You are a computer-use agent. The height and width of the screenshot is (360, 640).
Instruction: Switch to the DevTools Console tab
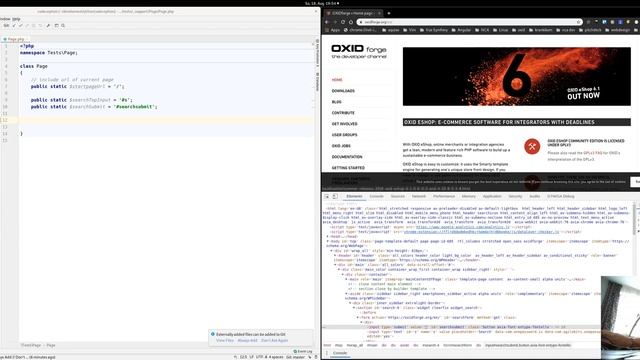[376, 196]
